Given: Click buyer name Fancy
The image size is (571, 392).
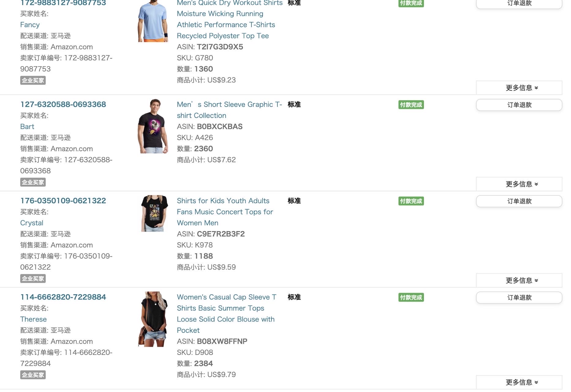Looking at the screenshot, I should [30, 25].
